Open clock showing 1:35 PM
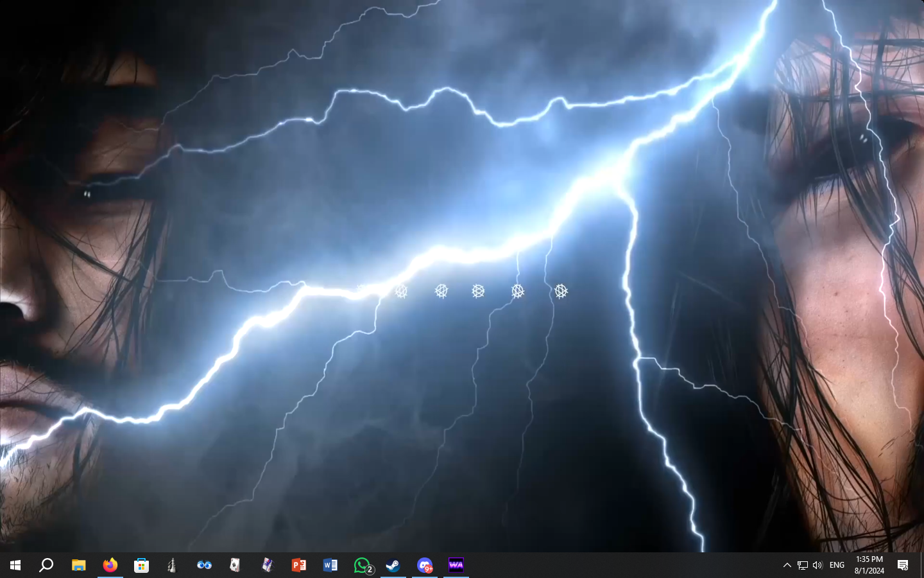Viewport: 924px width, 578px height. pyautogui.click(x=869, y=565)
